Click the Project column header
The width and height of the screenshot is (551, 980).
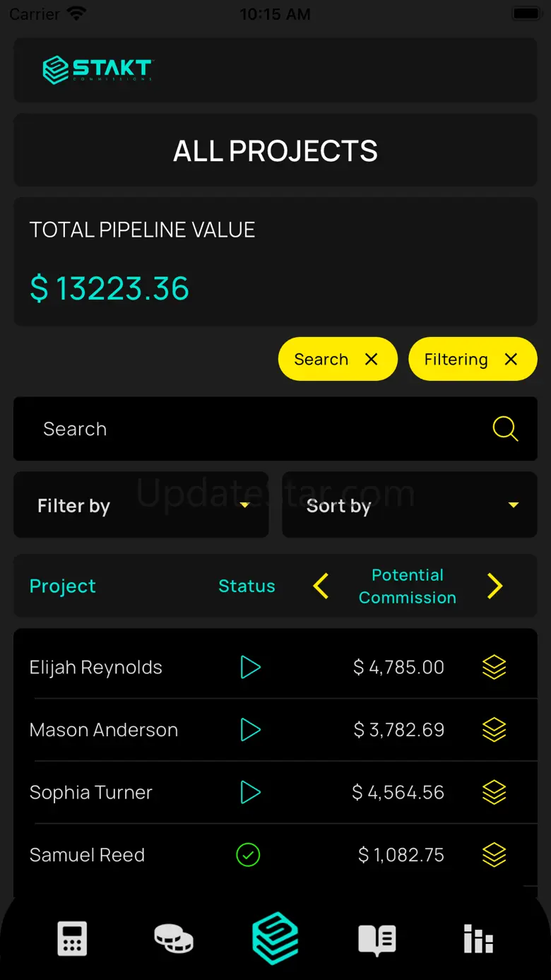(x=63, y=586)
